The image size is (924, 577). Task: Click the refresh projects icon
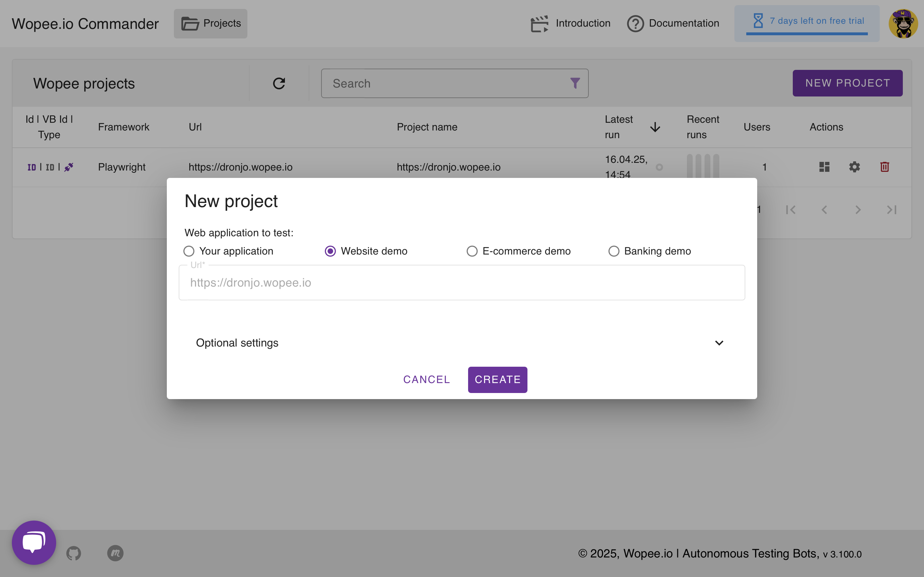(x=279, y=83)
